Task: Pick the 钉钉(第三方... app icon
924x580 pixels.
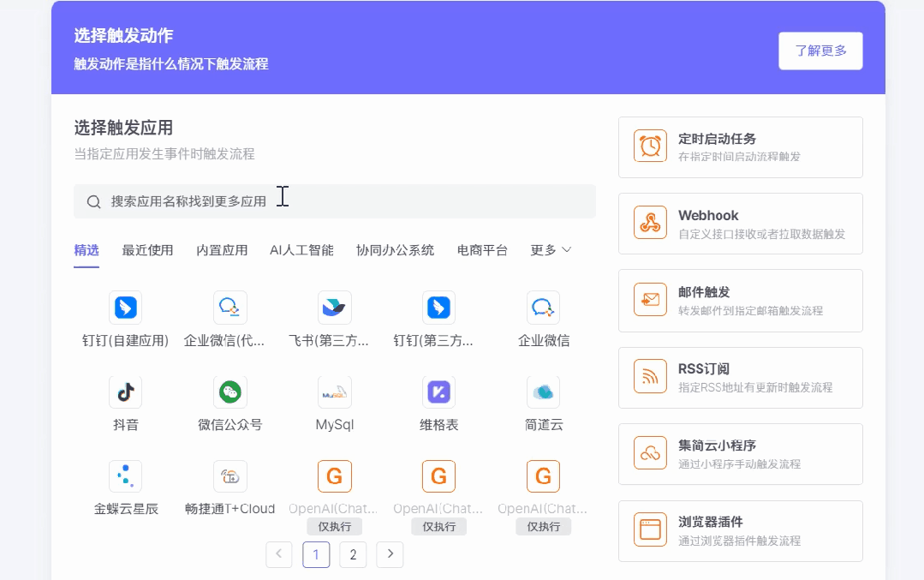Action: tap(438, 307)
